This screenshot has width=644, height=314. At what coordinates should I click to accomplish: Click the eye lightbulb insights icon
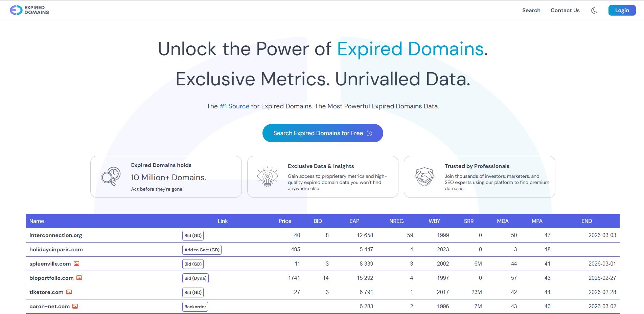click(x=267, y=176)
